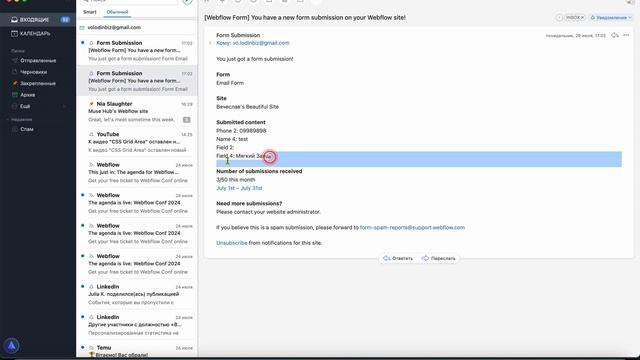The image size is (640, 360).
Task: Click the 'Field 2:' line
Action: click(x=225, y=147)
